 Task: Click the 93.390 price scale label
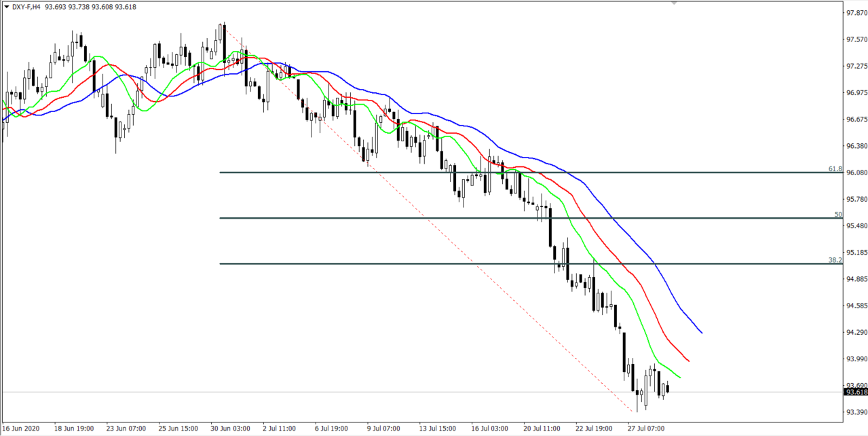[854, 412]
